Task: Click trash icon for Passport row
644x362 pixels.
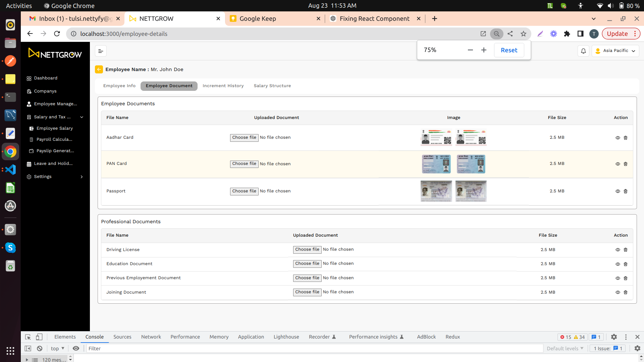Action: coord(626,191)
